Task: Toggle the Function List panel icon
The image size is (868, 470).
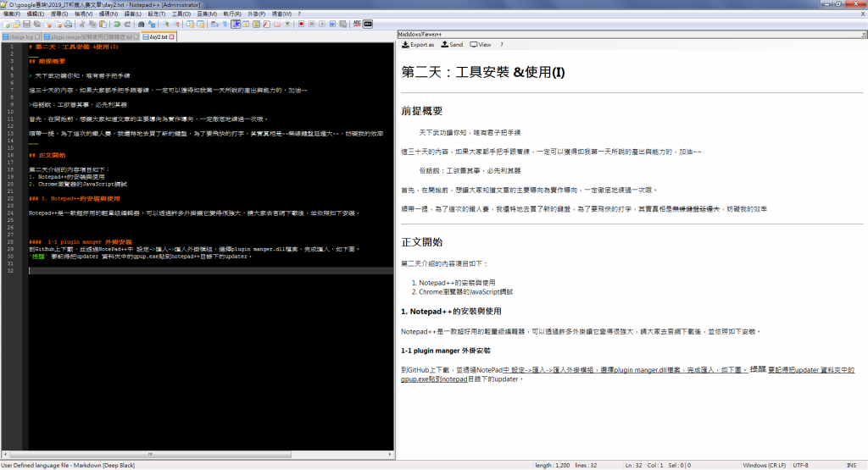Action: [x=267, y=25]
